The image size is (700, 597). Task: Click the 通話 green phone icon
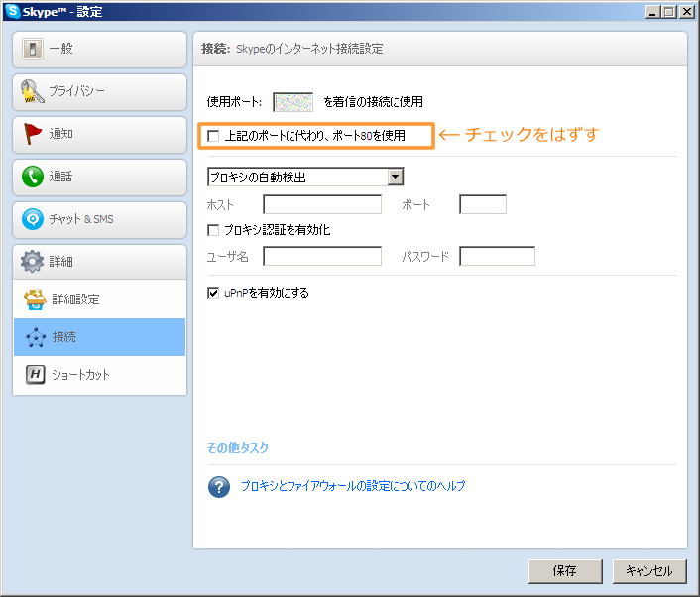(x=33, y=177)
